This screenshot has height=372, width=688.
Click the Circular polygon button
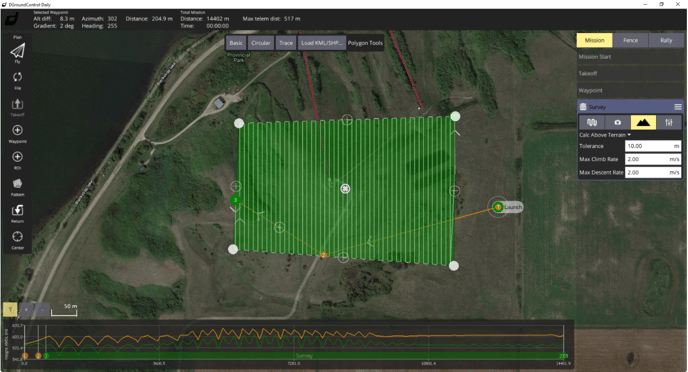coord(261,43)
